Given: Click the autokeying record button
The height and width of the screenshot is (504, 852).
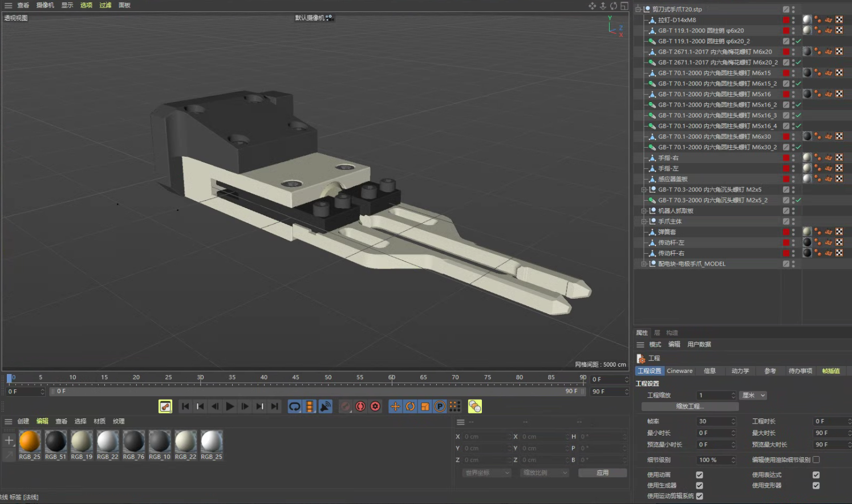Looking at the screenshot, I should [360, 407].
